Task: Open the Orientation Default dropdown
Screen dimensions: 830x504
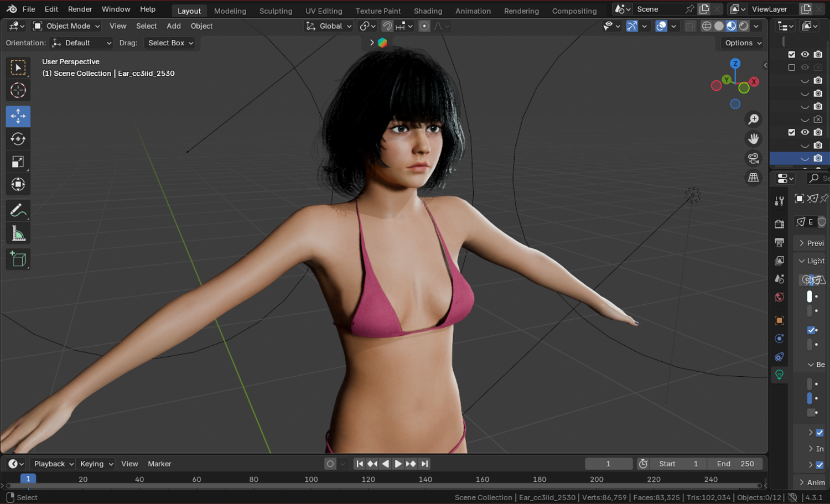Action: [x=81, y=43]
